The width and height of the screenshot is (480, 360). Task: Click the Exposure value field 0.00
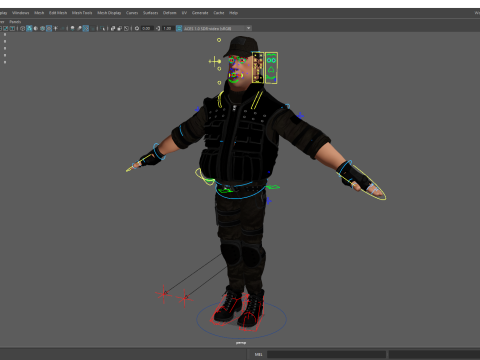[x=147, y=28]
